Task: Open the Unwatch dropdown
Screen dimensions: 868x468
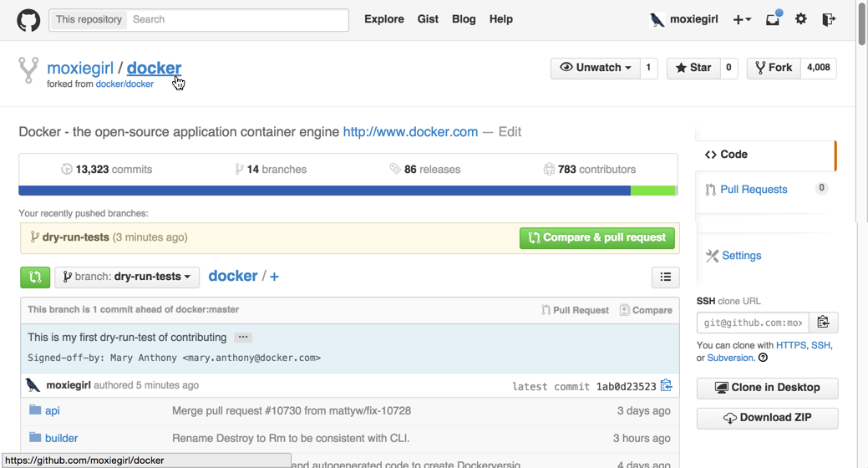Action: (x=596, y=68)
